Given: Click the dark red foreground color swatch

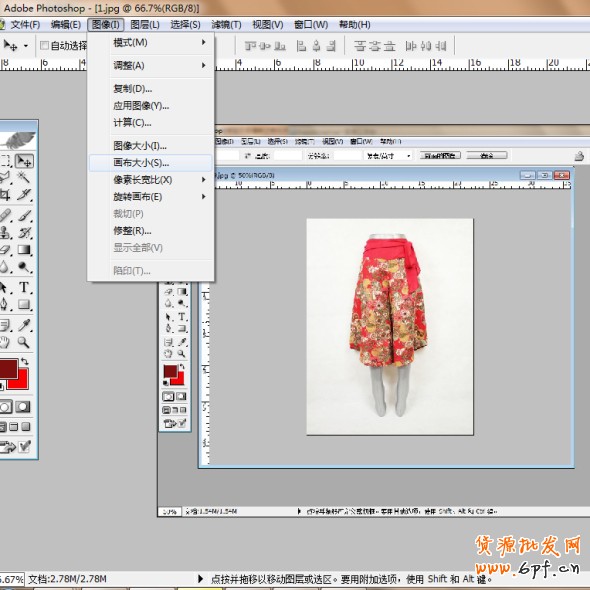Looking at the screenshot, I should [x=8, y=368].
